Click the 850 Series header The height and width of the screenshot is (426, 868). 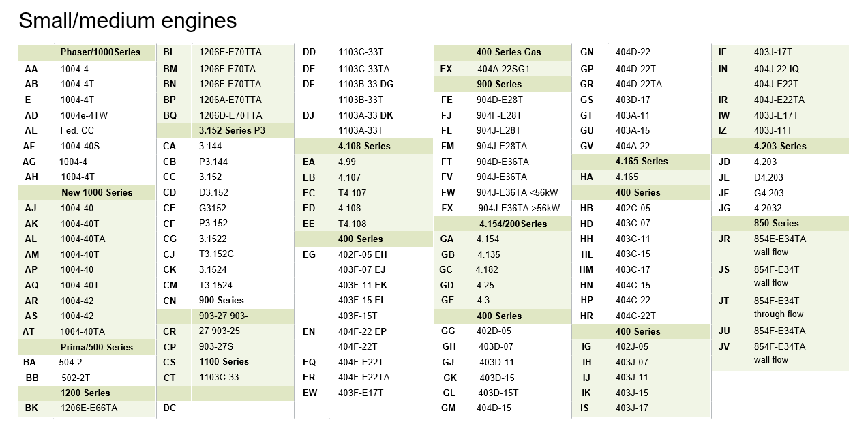click(x=776, y=223)
